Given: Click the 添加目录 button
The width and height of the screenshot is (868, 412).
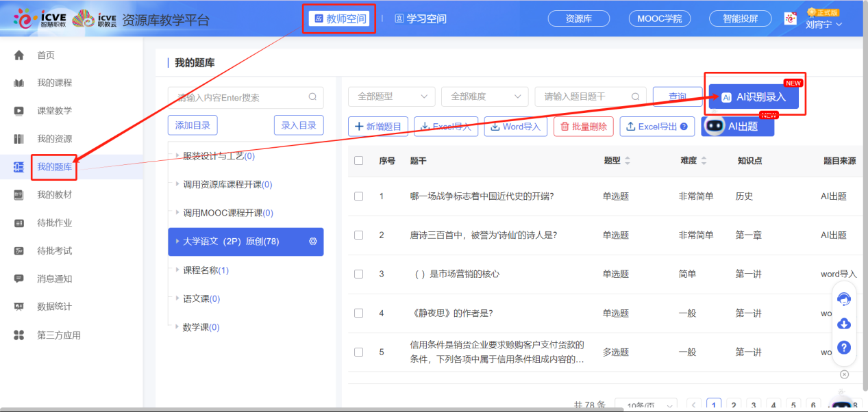Looking at the screenshot, I should pyautogui.click(x=193, y=125).
